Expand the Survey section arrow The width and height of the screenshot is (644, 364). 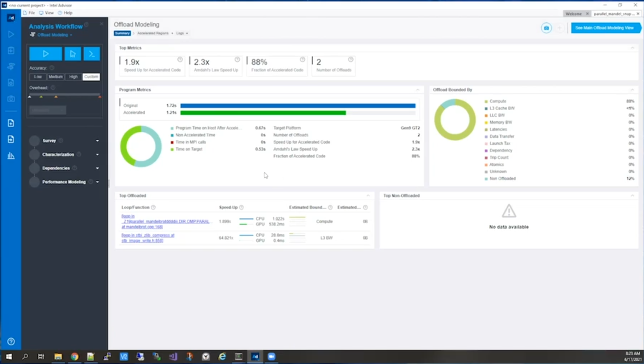[97, 141]
